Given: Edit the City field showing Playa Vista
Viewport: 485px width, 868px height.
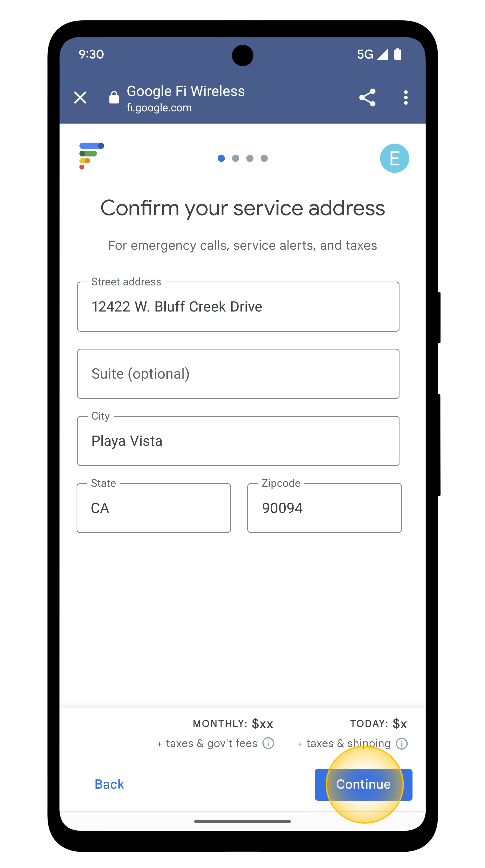Looking at the screenshot, I should (238, 441).
